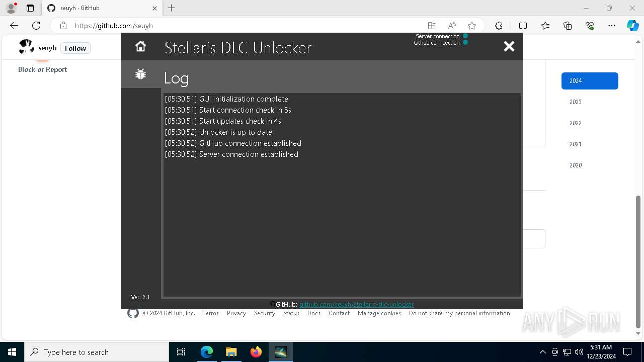This screenshot has width=644, height=362.
Task: Open the Windows Start menu
Action: pos(12,352)
